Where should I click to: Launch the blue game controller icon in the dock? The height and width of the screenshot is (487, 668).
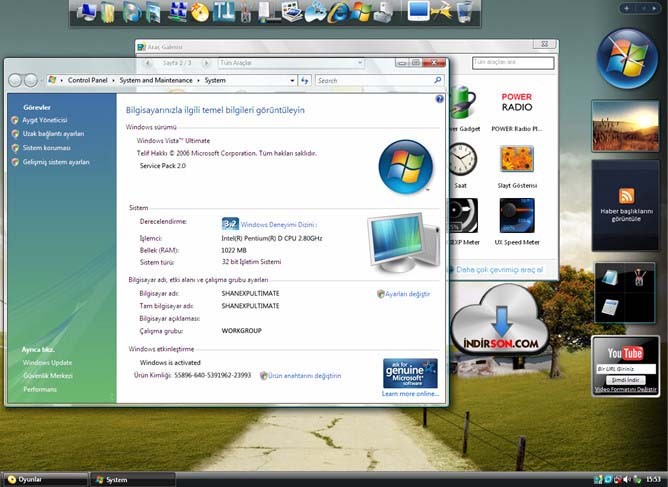point(316,12)
